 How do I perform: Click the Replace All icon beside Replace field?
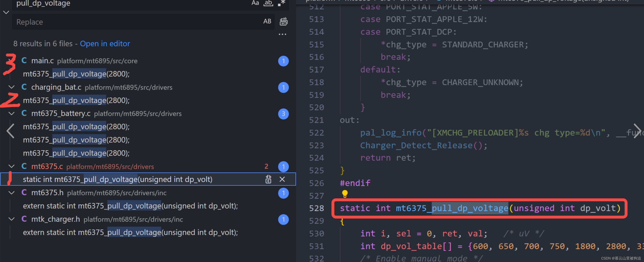click(284, 21)
